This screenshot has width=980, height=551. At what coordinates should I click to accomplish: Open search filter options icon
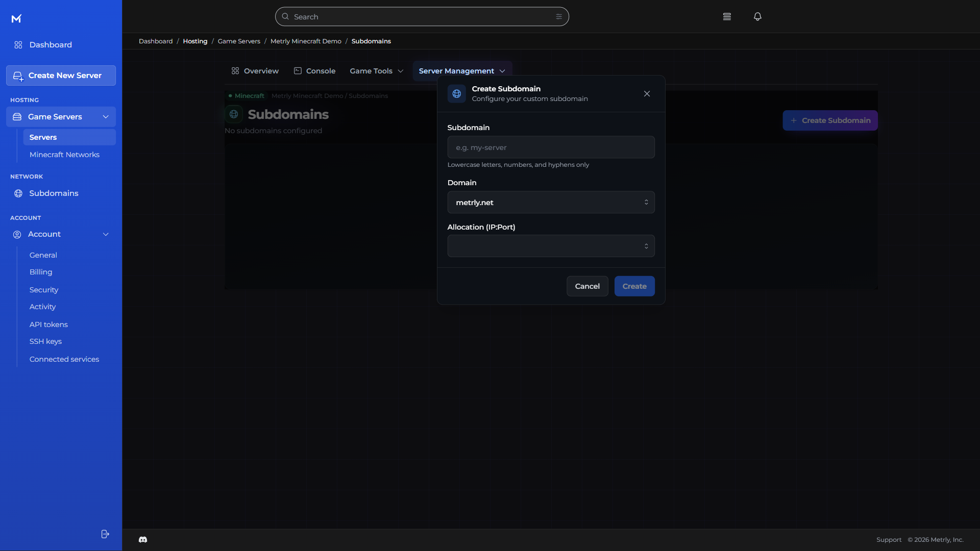[x=559, y=17]
